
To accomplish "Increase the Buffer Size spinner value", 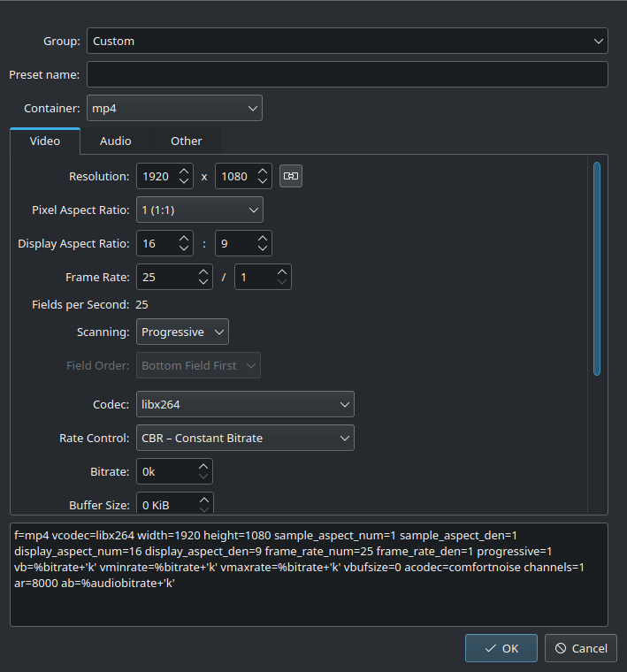I will (x=203, y=500).
